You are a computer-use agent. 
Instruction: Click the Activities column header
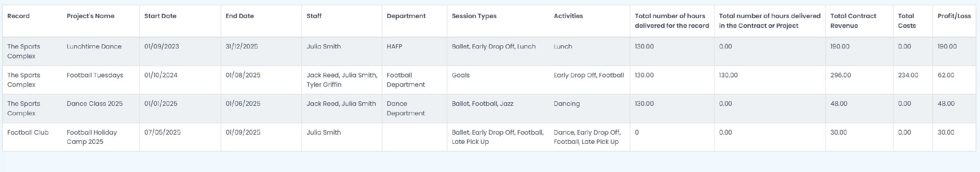point(568,16)
